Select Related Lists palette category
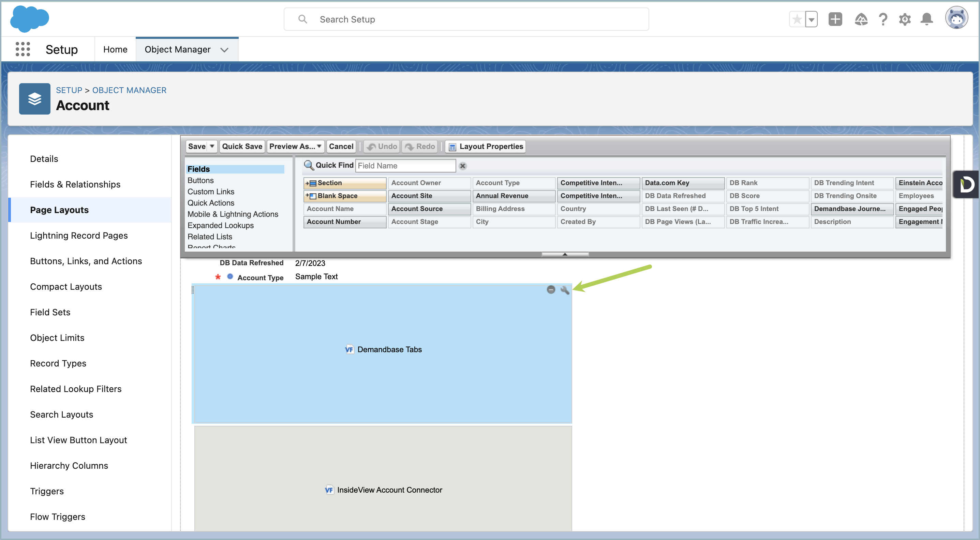This screenshot has width=980, height=540. (x=210, y=237)
